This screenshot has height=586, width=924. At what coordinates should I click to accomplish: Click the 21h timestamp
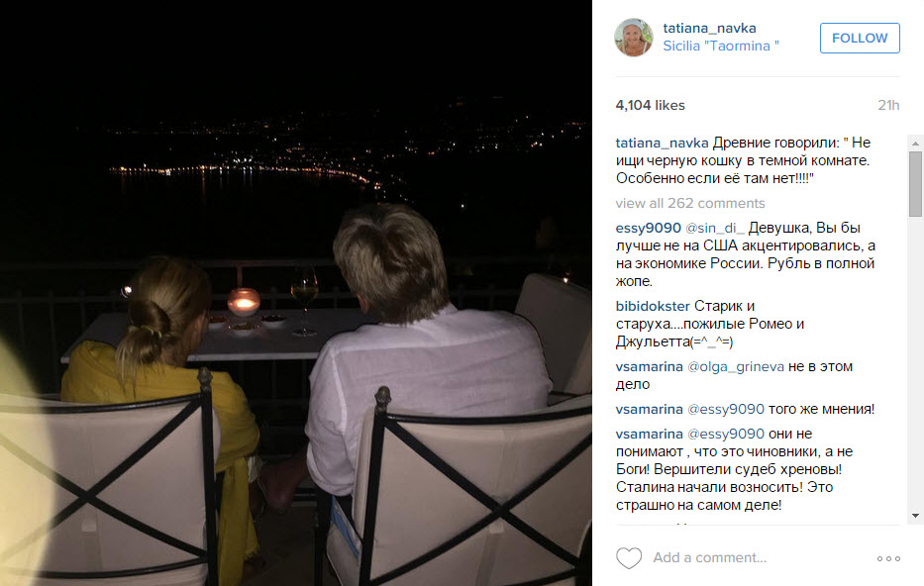click(x=888, y=106)
